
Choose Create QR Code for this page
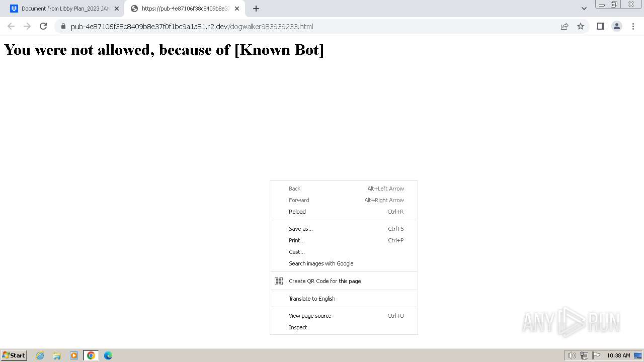[x=344, y=281]
